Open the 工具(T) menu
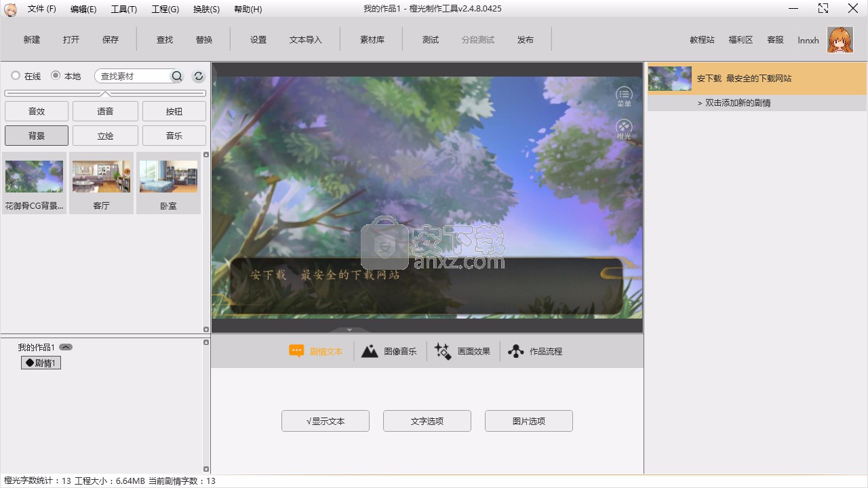 point(124,9)
